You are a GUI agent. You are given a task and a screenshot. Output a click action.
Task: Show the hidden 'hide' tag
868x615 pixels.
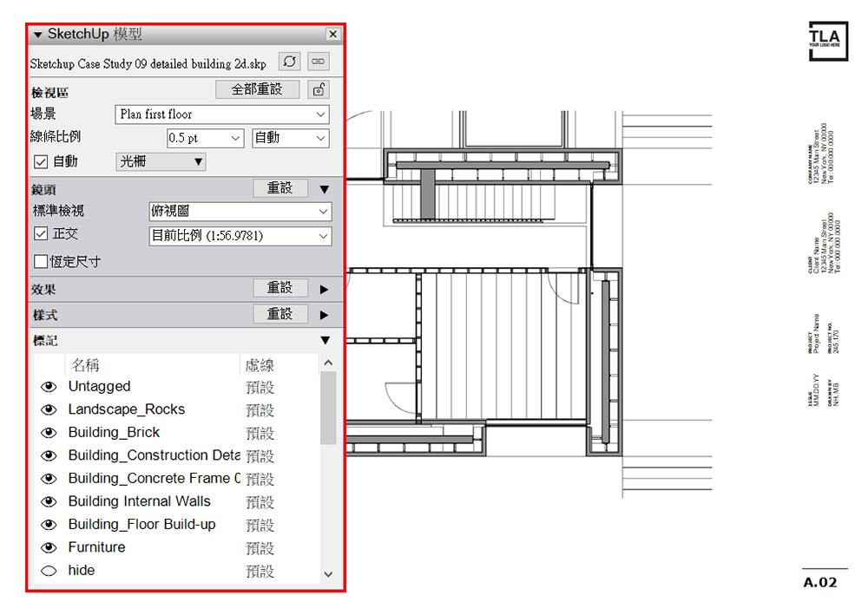click(x=49, y=571)
